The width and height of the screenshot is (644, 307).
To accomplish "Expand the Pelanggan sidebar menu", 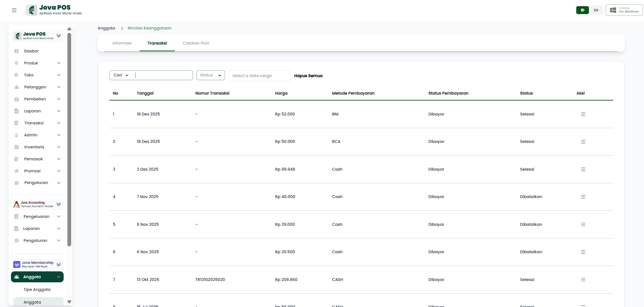I will coord(38,87).
